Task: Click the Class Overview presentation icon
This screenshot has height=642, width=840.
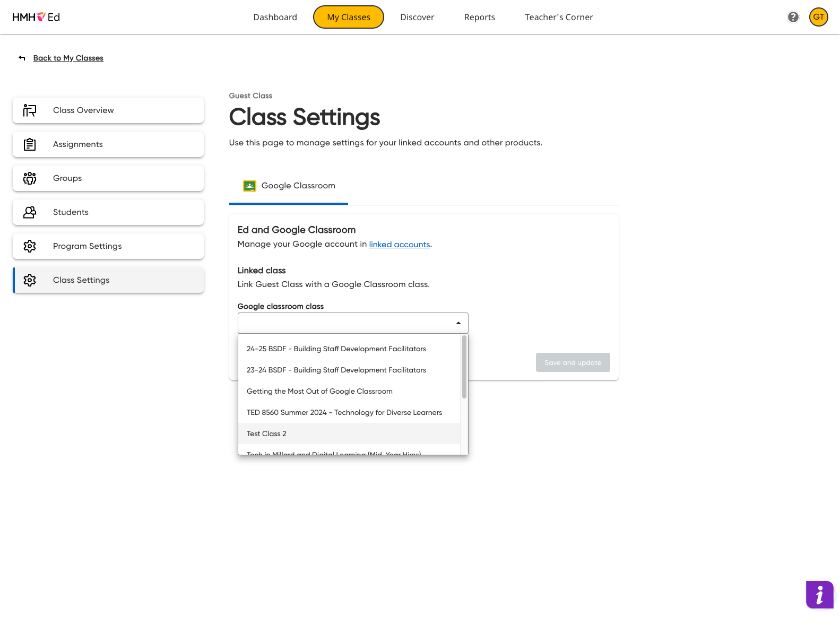Action: click(30, 110)
